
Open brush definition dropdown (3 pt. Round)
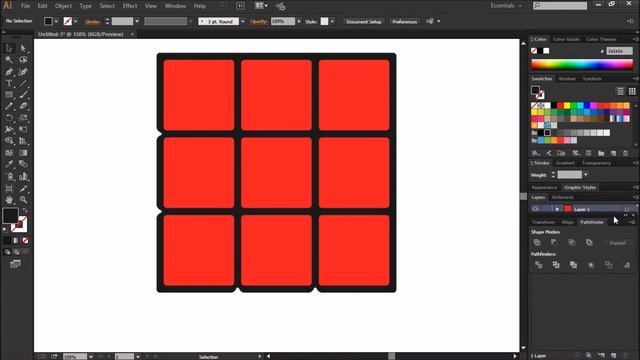coord(243,21)
